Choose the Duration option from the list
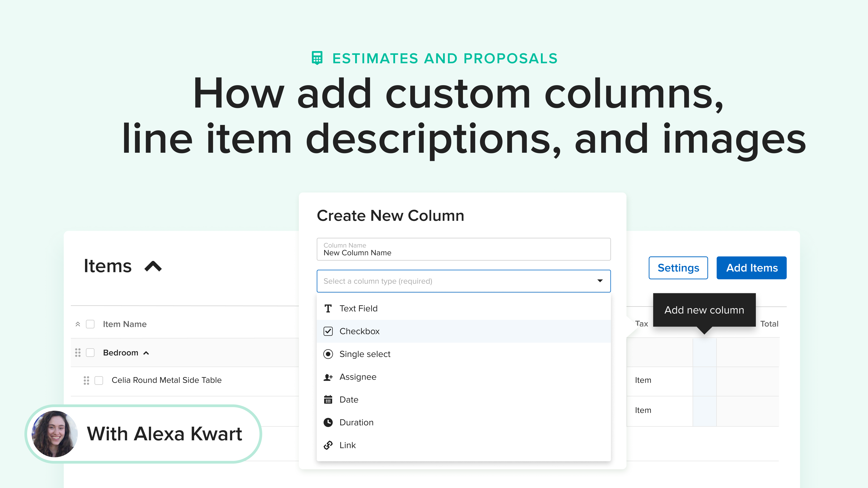Image resolution: width=868 pixels, height=488 pixels. click(x=356, y=422)
